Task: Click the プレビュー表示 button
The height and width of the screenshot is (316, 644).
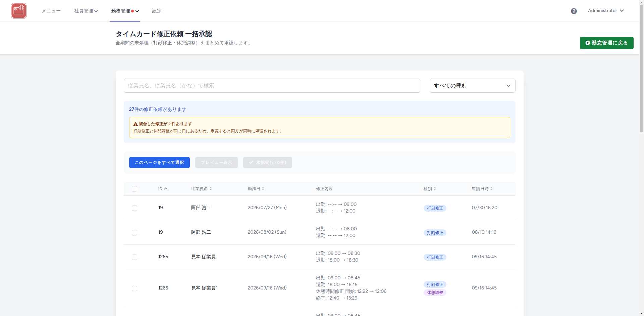Action: (216, 163)
